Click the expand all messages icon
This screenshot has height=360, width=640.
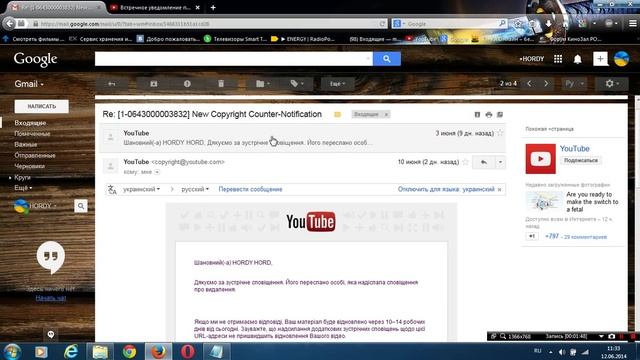point(477,115)
